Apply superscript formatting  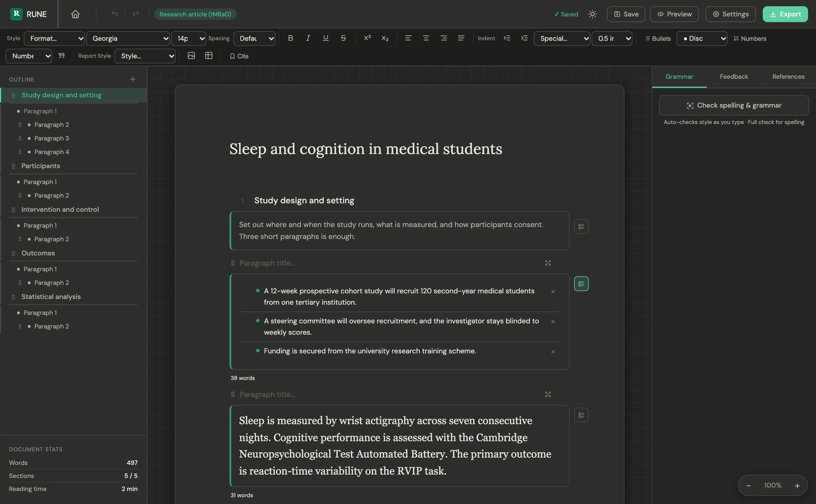[x=367, y=38]
